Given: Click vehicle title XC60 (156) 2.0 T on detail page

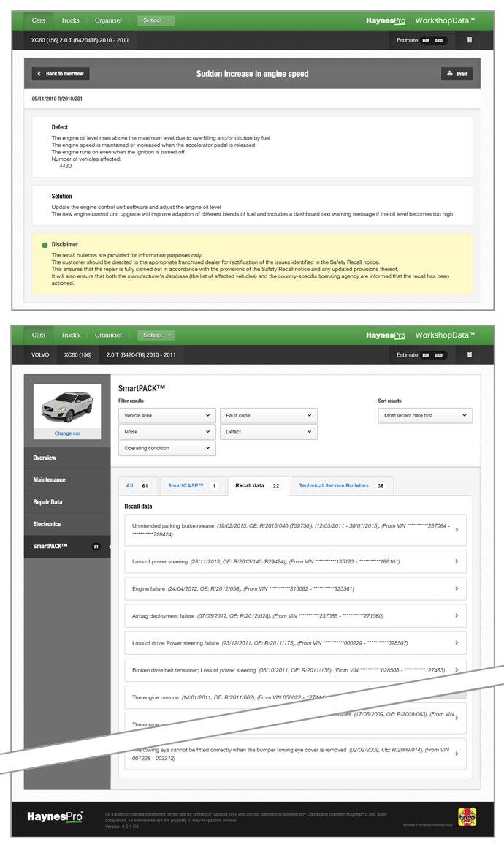Looking at the screenshot, I should coord(80,41).
